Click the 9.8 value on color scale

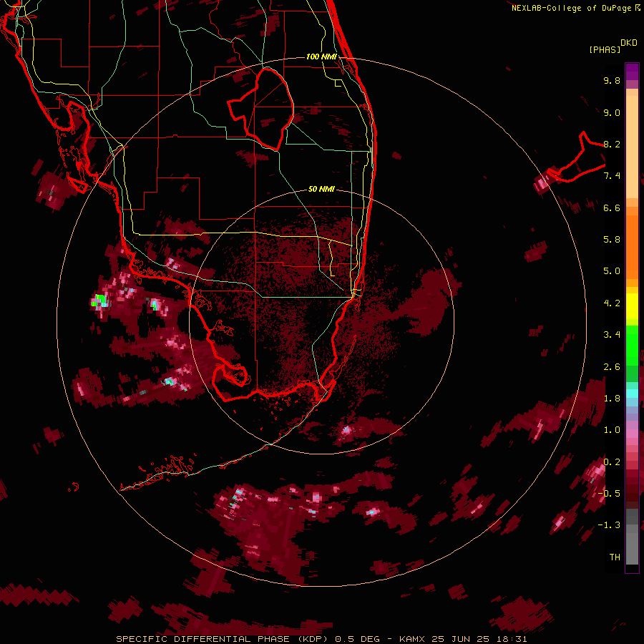[612, 80]
